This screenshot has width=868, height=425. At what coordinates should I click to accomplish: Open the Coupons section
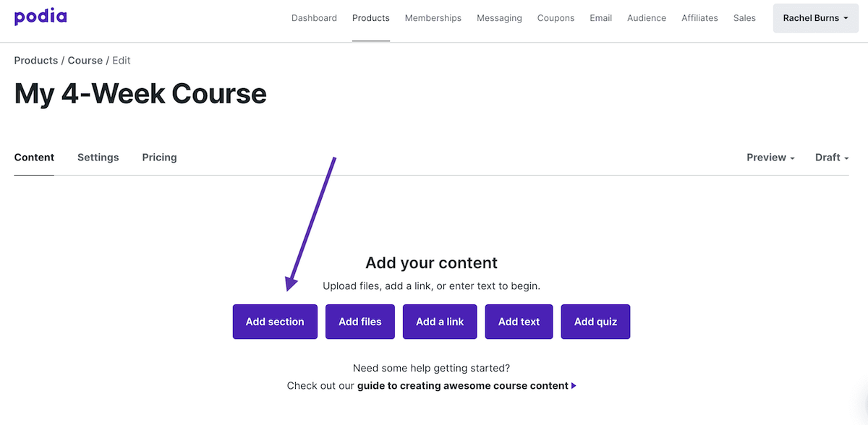[556, 17]
